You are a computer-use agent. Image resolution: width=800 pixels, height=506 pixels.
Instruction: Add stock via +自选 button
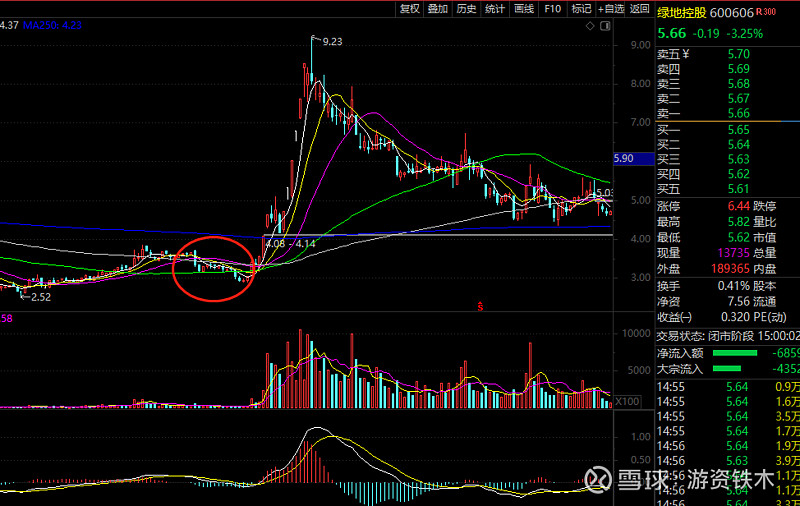pos(611,9)
